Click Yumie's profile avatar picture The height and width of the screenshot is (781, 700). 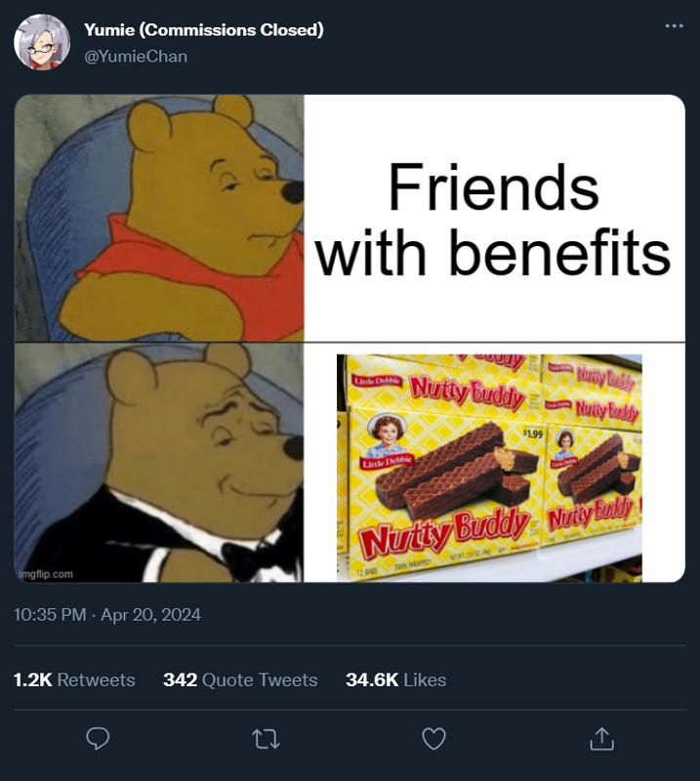pyautogui.click(x=42, y=42)
